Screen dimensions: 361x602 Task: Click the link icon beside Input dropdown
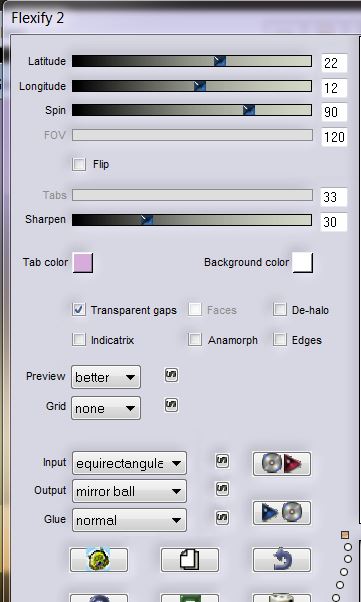point(222,460)
